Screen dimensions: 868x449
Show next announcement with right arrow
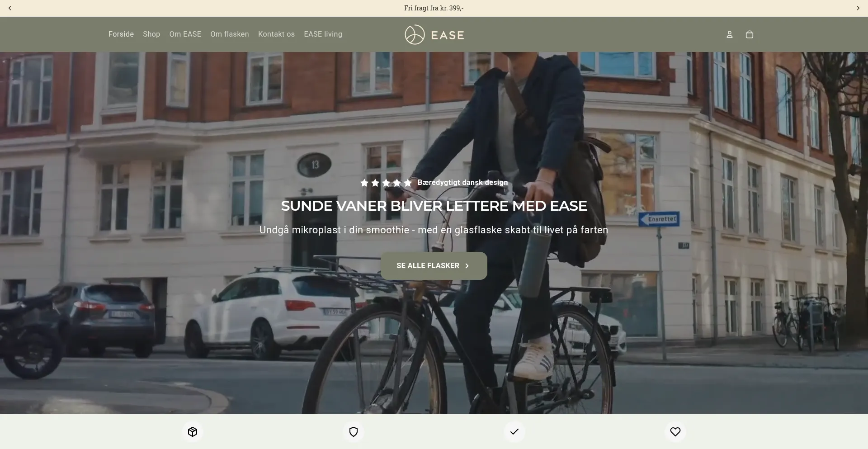pyautogui.click(x=858, y=8)
